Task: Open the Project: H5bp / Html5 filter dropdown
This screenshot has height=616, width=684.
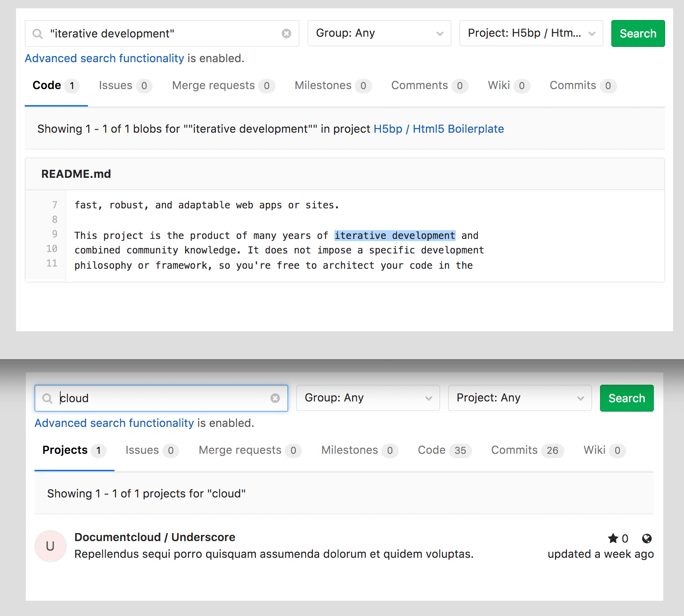Action: [531, 33]
